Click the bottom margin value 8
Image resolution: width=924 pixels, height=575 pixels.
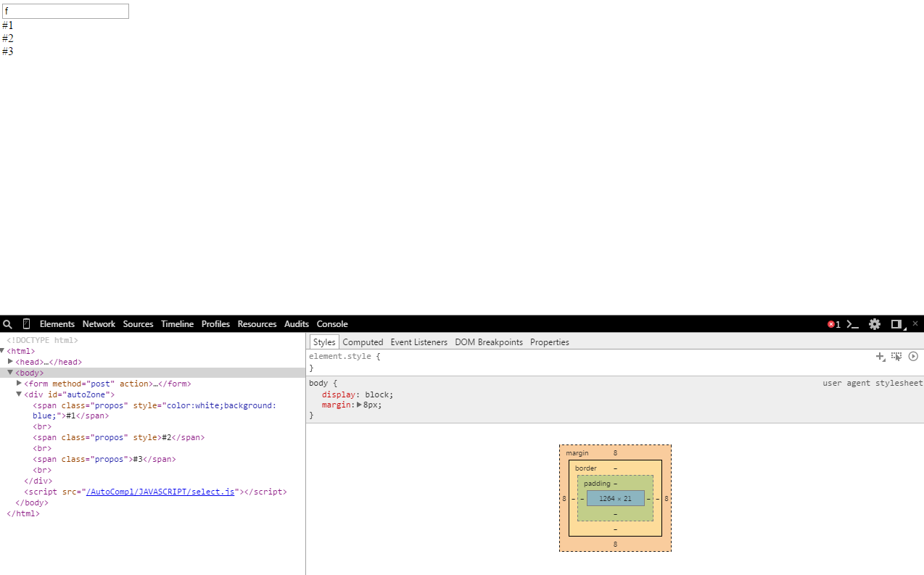pos(615,544)
